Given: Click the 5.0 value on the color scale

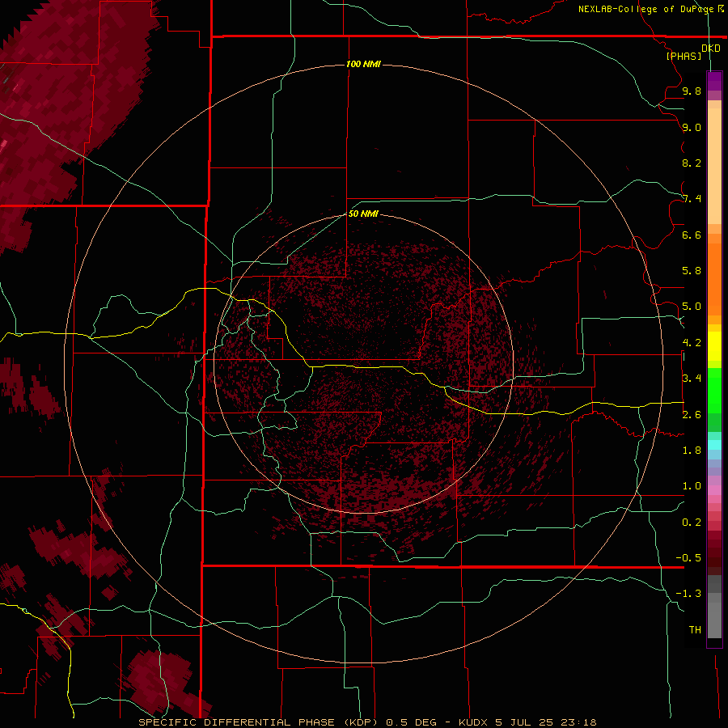Looking at the screenshot, I should [x=692, y=307].
